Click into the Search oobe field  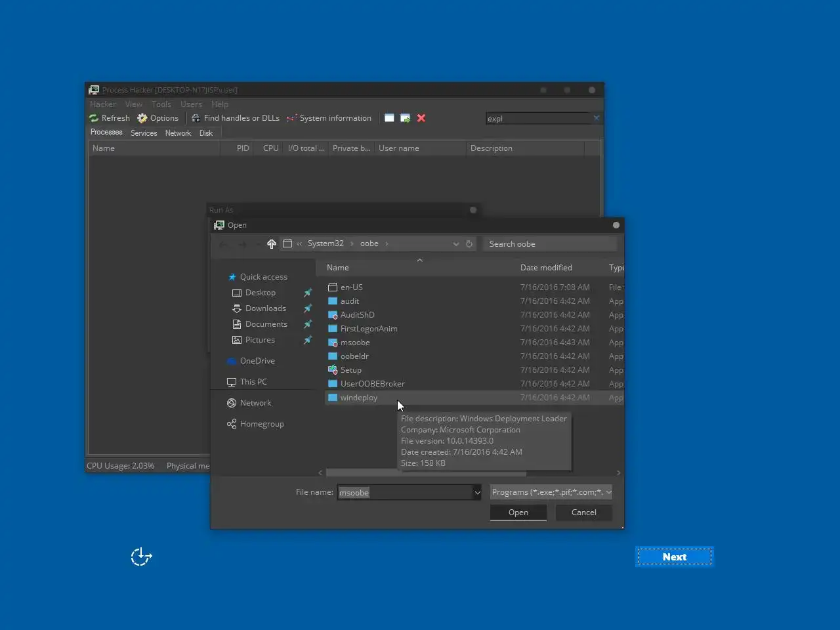[x=550, y=244]
